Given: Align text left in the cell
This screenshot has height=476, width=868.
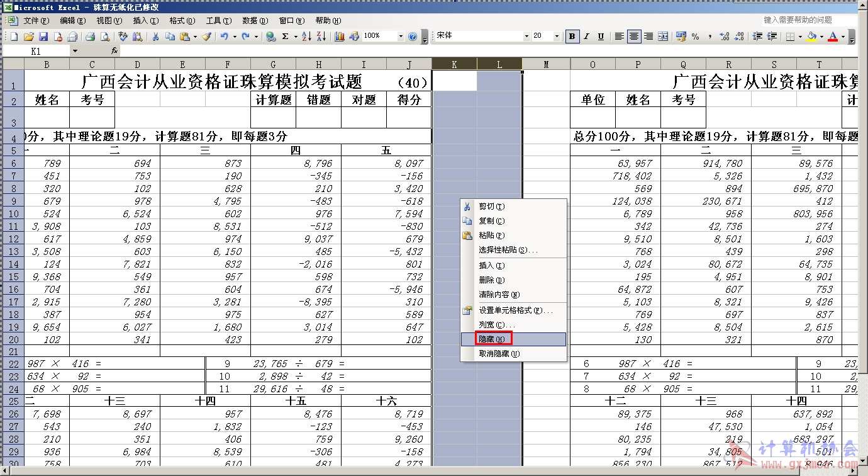Looking at the screenshot, I should pyautogui.click(x=619, y=37).
